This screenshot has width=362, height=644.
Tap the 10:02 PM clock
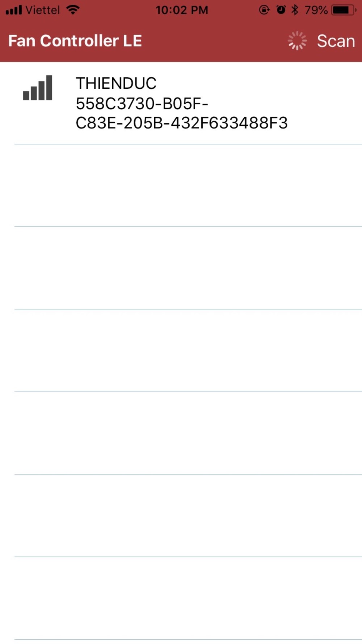182,10
